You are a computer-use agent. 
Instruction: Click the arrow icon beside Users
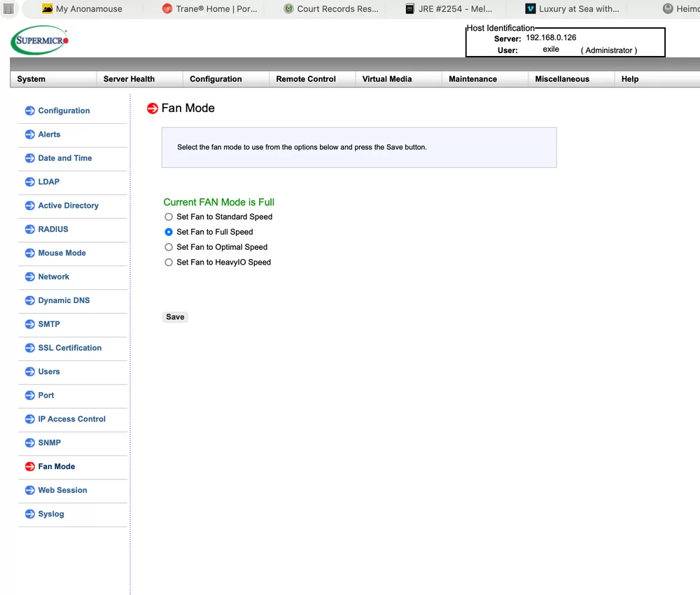click(30, 372)
